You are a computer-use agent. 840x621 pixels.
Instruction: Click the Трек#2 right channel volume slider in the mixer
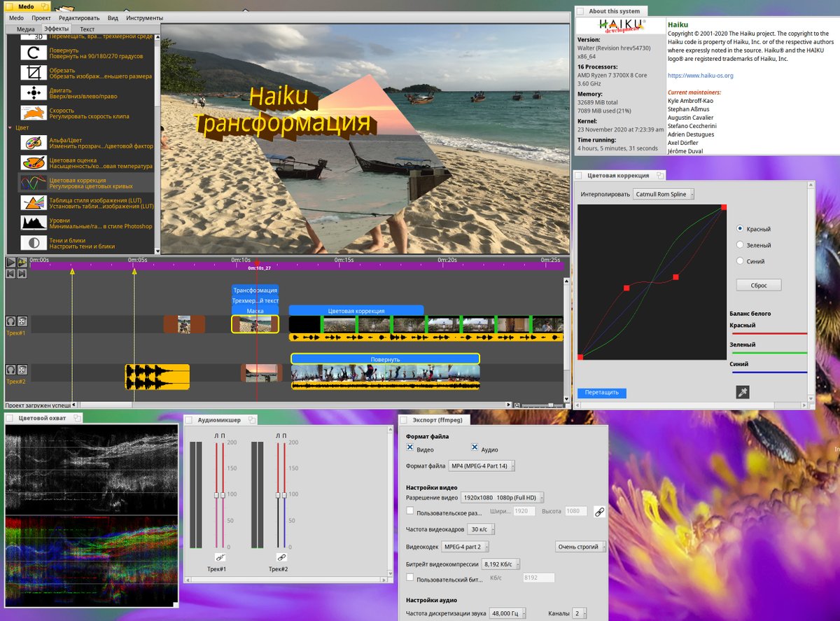tap(284, 495)
